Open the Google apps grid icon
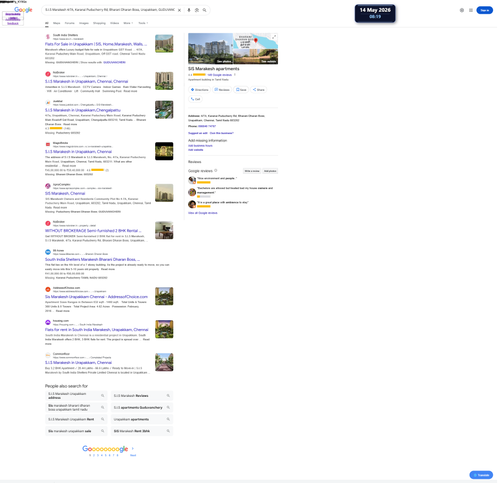Image resolution: width=500 pixels, height=483 pixels. pos(471,10)
